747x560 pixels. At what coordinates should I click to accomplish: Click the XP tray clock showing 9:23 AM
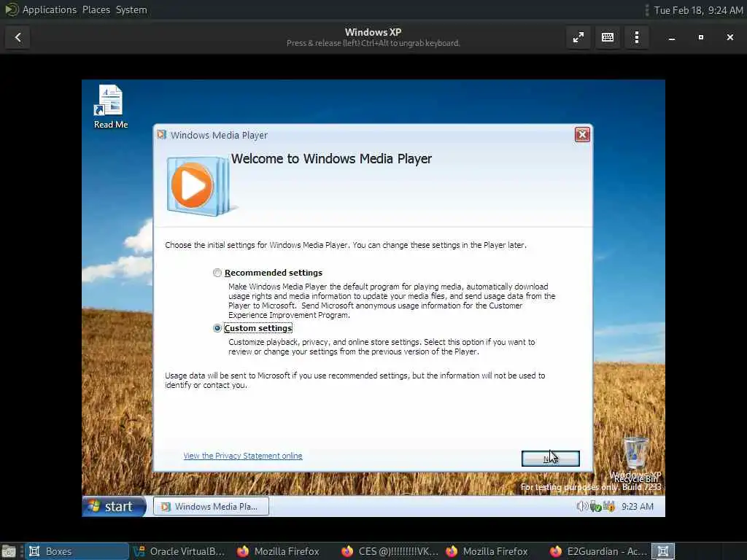click(x=638, y=507)
